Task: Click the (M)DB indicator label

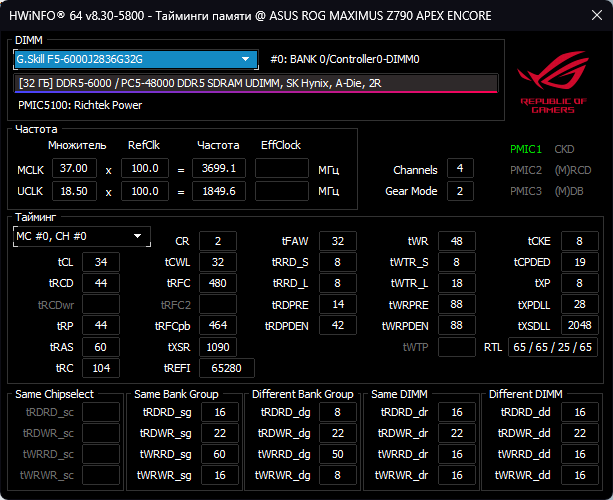Action: click(569, 191)
